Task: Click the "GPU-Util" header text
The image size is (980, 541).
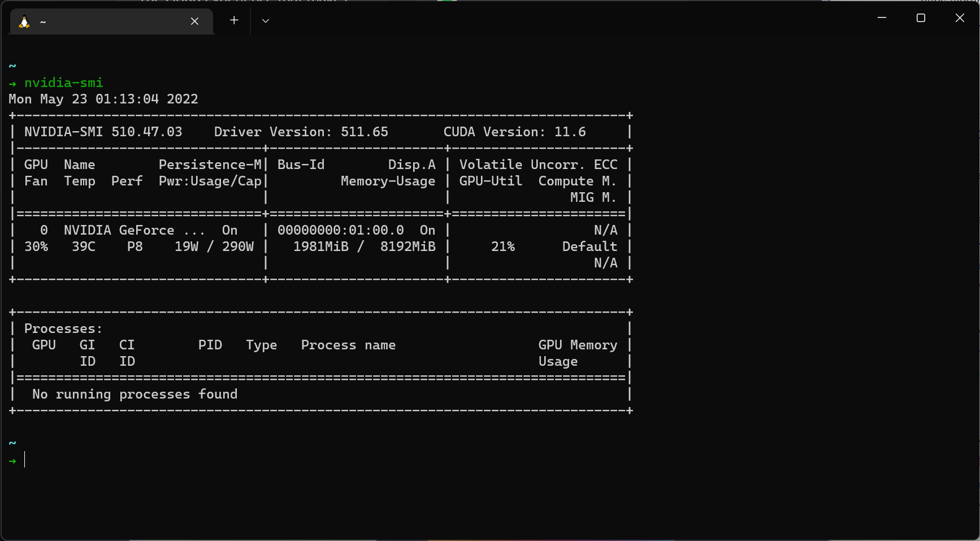Action: point(491,181)
